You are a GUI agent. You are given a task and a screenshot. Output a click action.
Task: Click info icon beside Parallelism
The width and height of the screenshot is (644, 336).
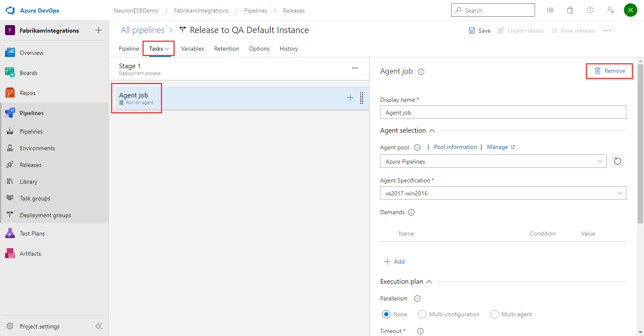coord(417,298)
